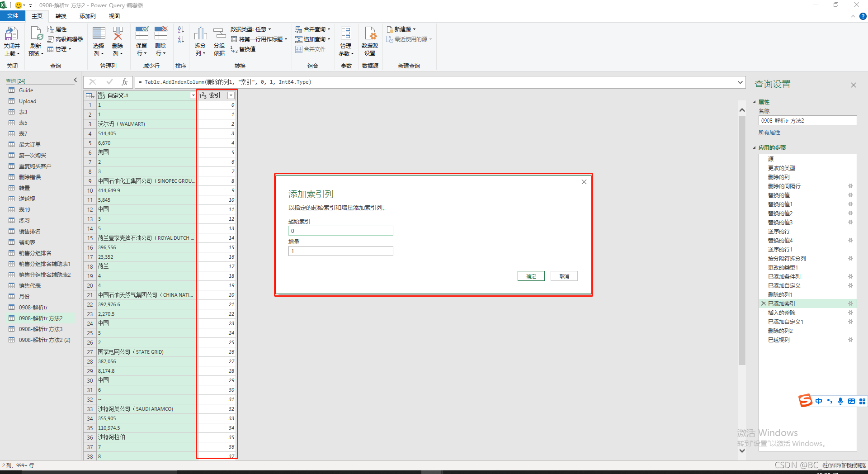Screen dimensions: 868x474
Task: Switch to the 转换 transform tab
Action: coord(61,16)
